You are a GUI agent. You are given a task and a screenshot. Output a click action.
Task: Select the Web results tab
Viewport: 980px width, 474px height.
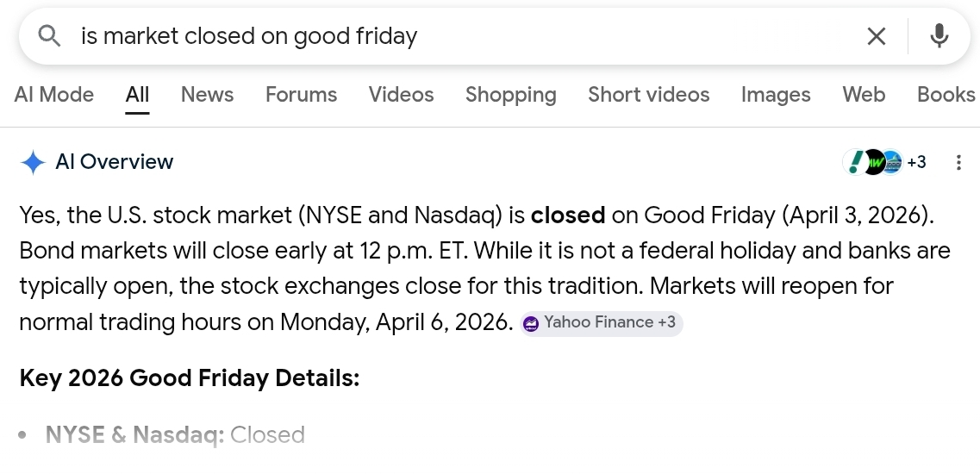coord(864,95)
